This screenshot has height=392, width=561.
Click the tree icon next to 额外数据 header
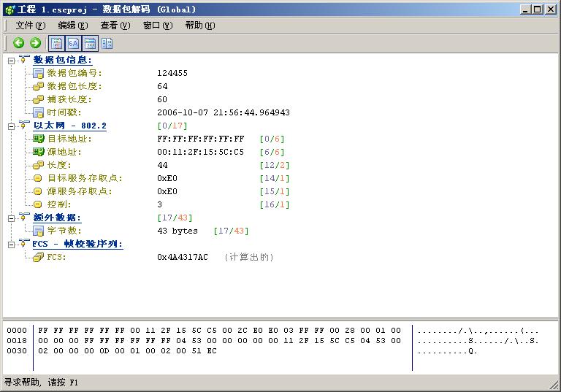coord(24,217)
